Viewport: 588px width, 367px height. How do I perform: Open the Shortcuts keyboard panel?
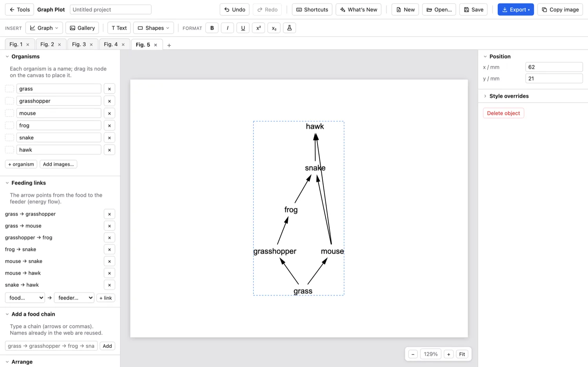point(312,9)
